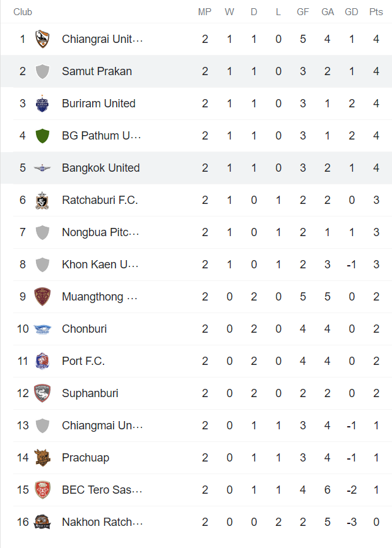This screenshot has width=392, height=548.
Task: Click the GD column header
Action: 352,12
